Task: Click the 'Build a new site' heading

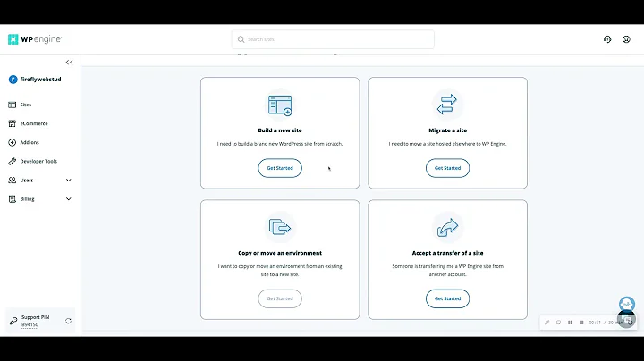Action: (280, 130)
